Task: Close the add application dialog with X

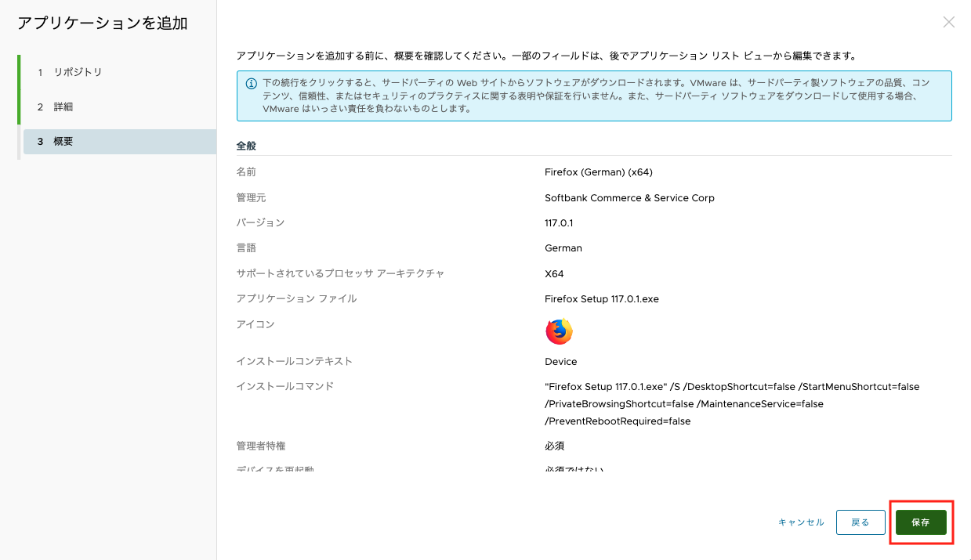Action: click(x=948, y=22)
